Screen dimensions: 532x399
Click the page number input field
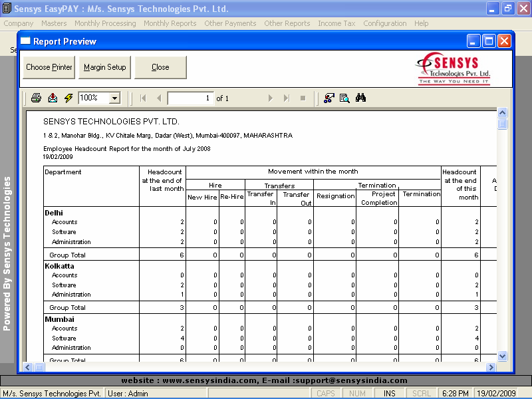pos(191,98)
